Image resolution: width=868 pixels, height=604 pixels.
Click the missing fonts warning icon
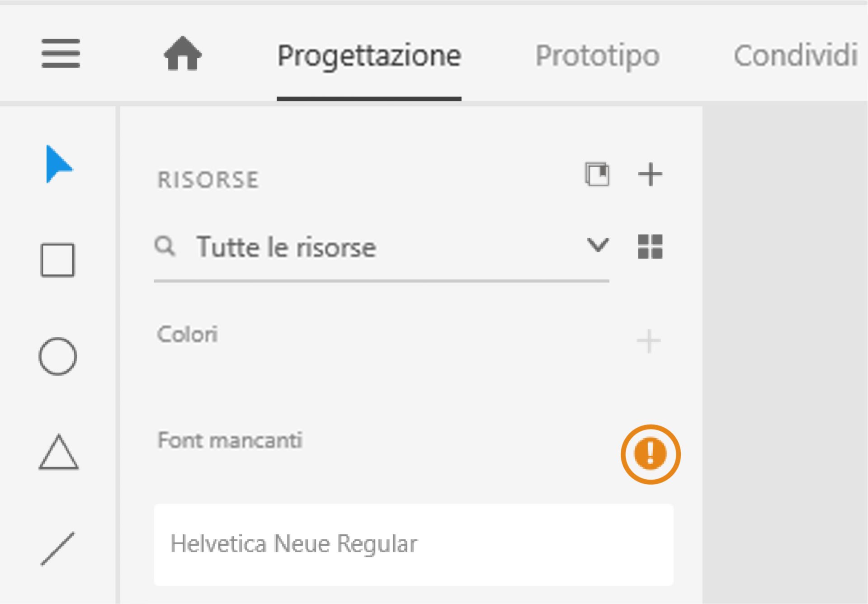[x=650, y=454]
